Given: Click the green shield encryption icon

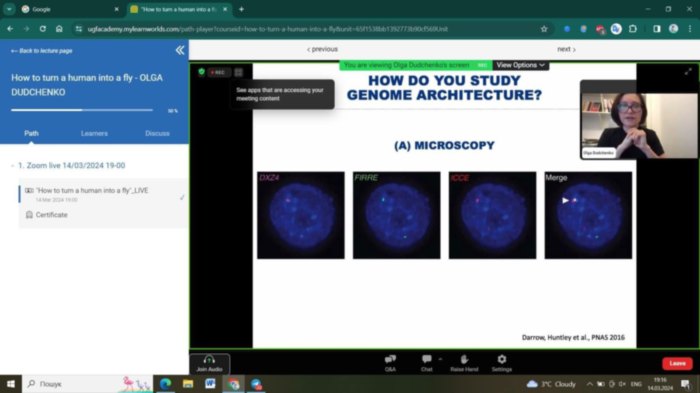Looking at the screenshot, I should pos(201,71).
